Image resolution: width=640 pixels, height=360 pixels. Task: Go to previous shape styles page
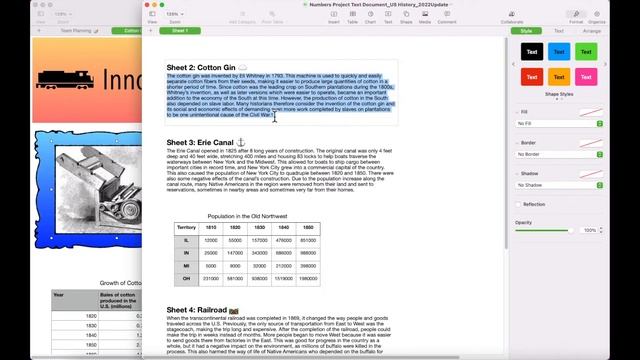click(x=513, y=64)
